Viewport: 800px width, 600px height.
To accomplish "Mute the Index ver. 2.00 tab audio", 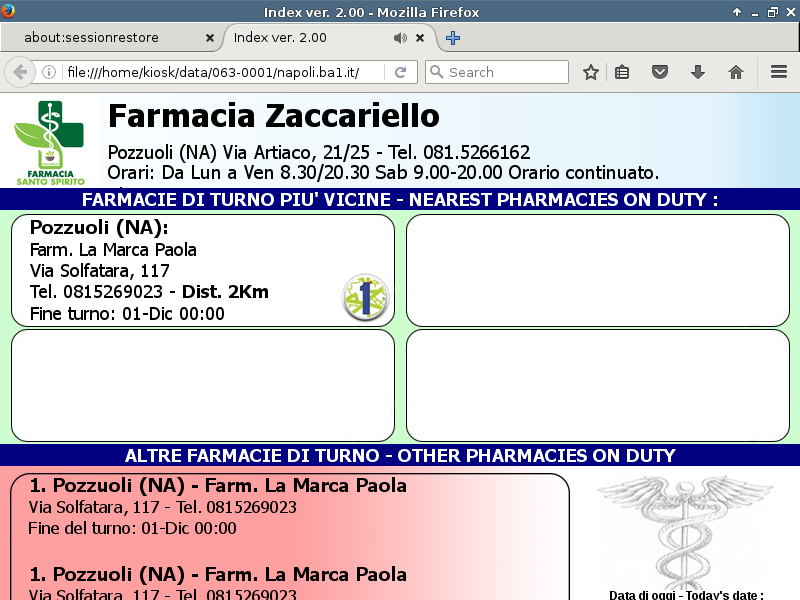I will point(400,38).
